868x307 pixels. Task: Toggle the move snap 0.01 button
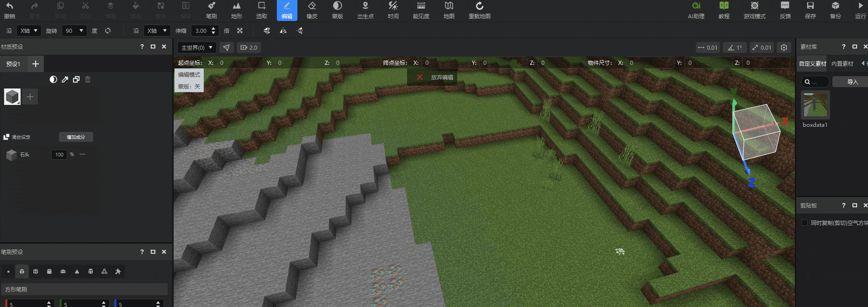(x=708, y=47)
